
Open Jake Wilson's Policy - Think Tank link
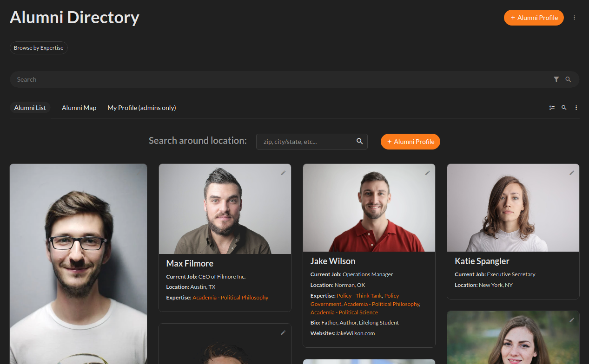[359, 296]
